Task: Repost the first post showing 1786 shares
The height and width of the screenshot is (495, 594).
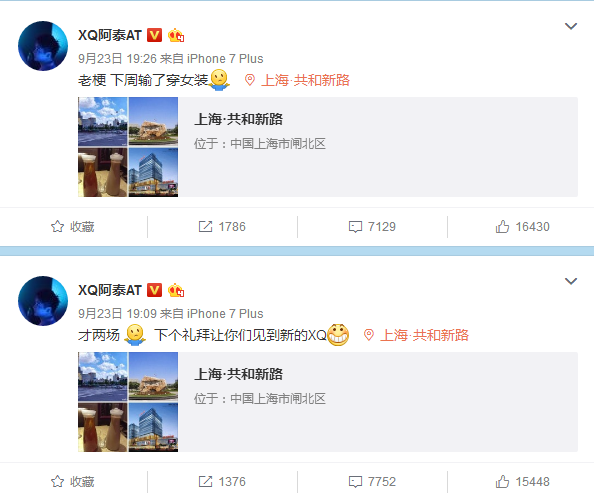Action: point(222,226)
